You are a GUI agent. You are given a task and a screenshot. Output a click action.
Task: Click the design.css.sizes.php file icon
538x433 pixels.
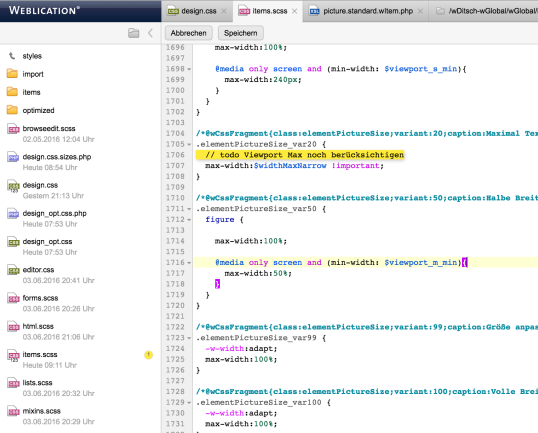(x=13, y=157)
